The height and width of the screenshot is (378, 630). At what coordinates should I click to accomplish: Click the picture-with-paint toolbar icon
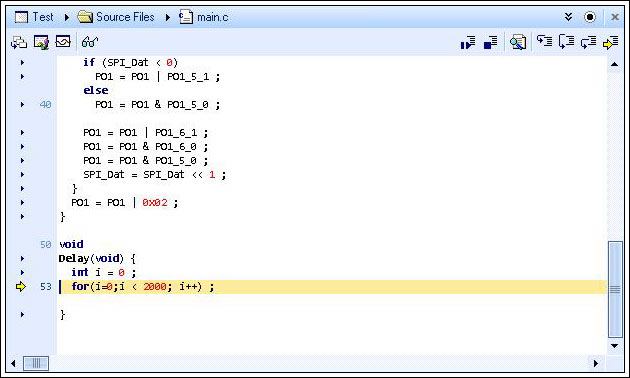click(x=41, y=42)
